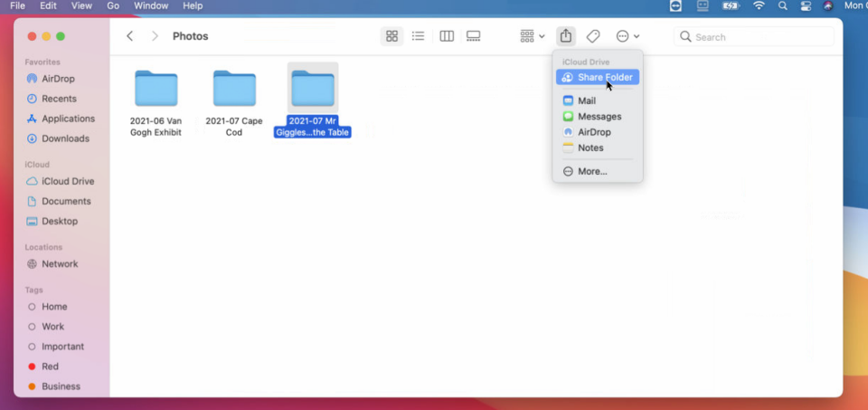
Task: Click the Edit Tags toolbar icon
Action: [x=593, y=36]
